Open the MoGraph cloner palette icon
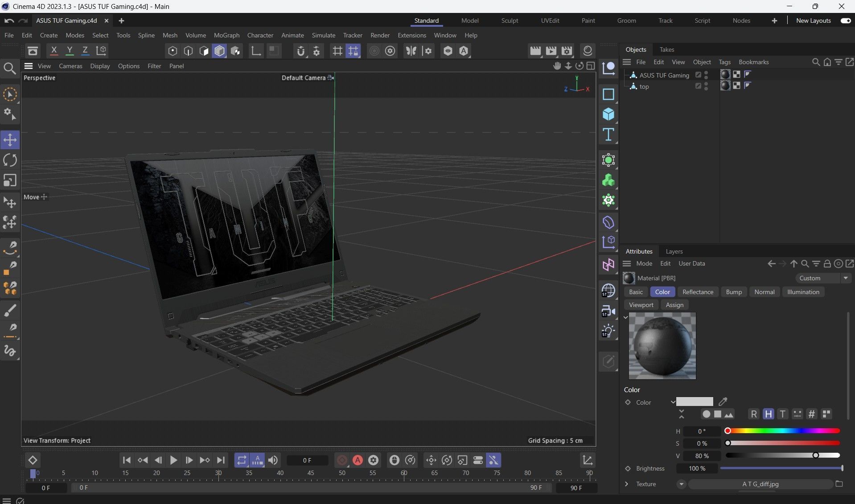This screenshot has width=855, height=504. pyautogui.click(x=608, y=201)
